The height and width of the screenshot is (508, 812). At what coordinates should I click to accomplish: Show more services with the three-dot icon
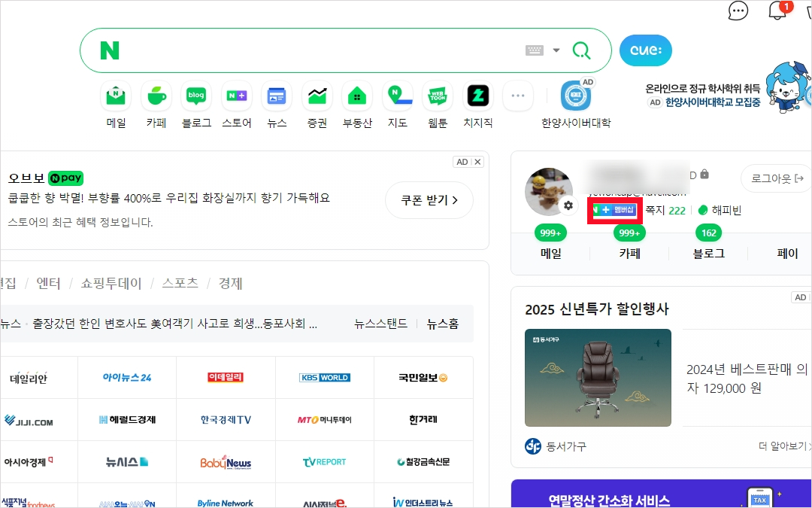point(518,96)
